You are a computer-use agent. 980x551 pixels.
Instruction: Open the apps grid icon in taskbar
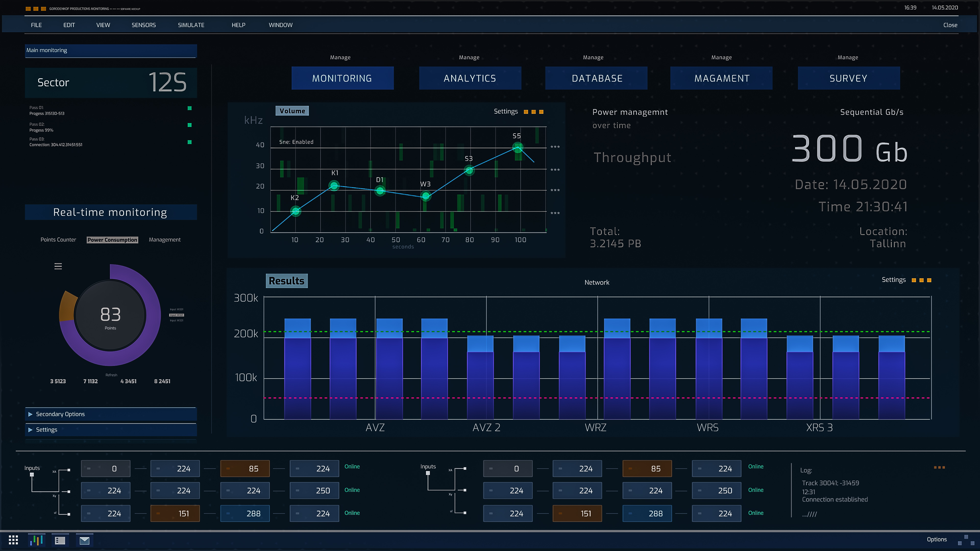point(13,540)
